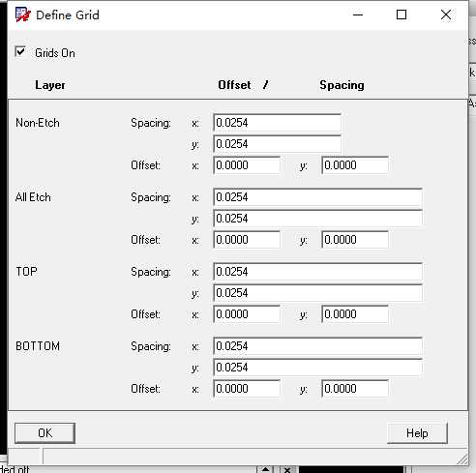Screen dimensions: 476x473
Task: Click TOP Offset x field
Action: pos(247,314)
